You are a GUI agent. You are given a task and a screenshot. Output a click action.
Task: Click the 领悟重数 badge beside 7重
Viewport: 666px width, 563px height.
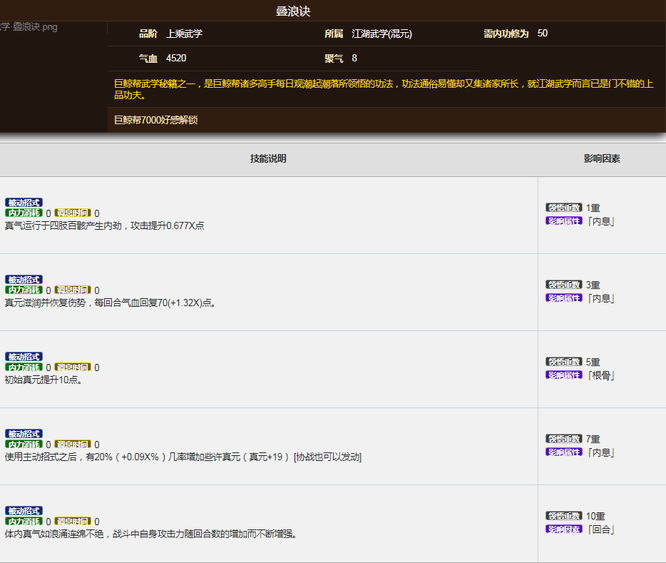(564, 439)
